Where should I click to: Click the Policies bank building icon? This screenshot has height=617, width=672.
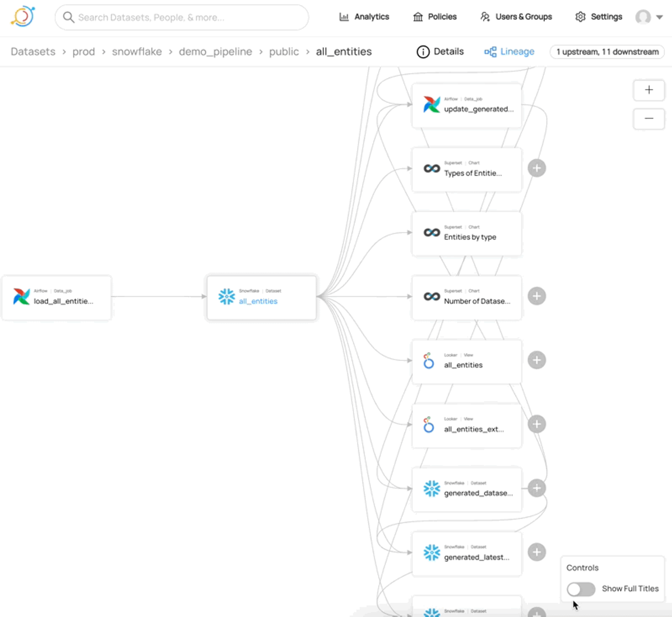pyautogui.click(x=418, y=17)
